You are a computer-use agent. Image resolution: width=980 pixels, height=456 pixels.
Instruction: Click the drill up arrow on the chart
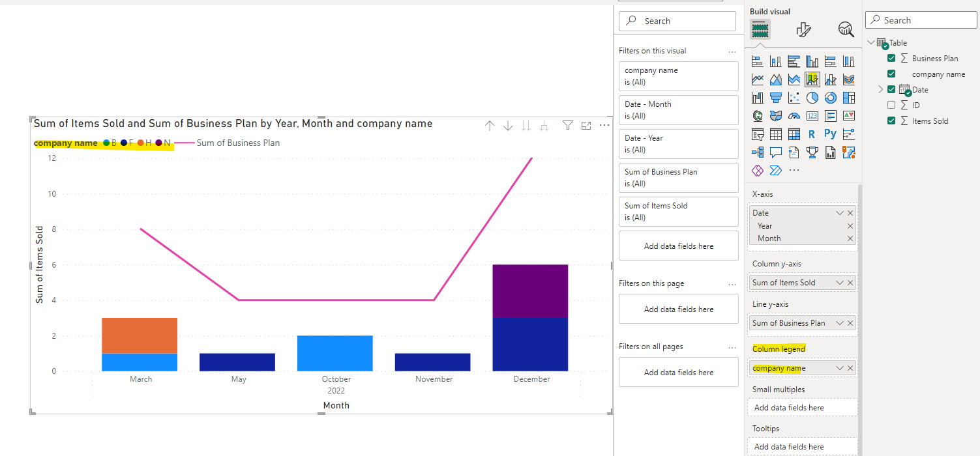point(490,126)
